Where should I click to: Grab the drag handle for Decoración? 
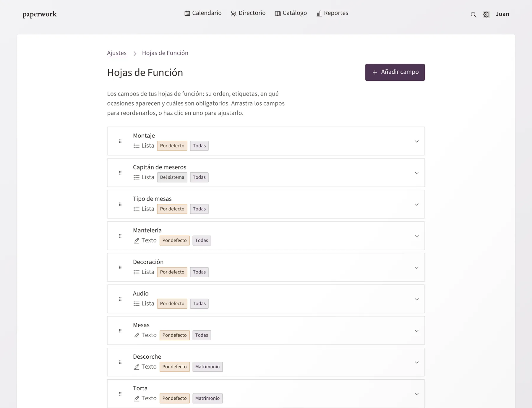click(x=120, y=268)
